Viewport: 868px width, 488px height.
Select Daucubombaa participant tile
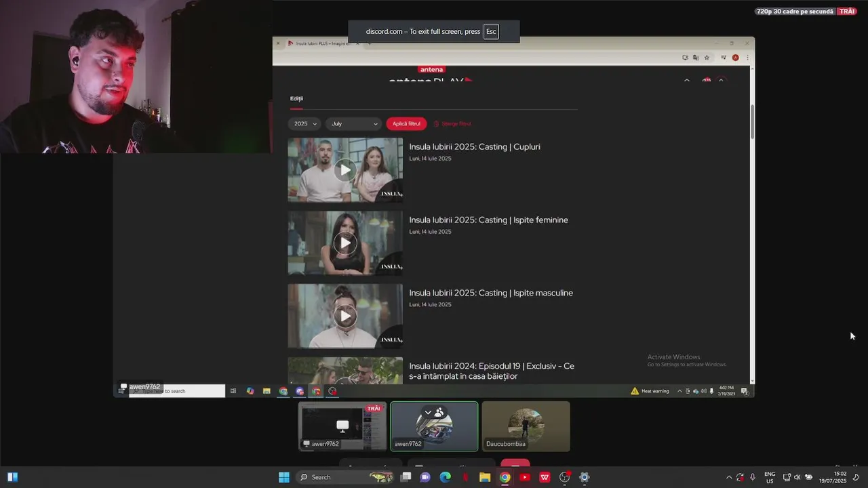click(526, 426)
